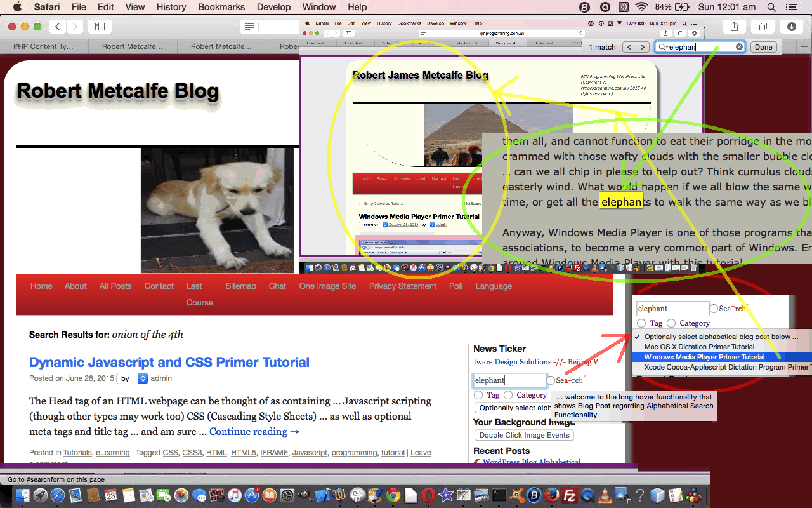
Task: Switch to 'PHP Content Ty...' tab
Action: [x=44, y=46]
